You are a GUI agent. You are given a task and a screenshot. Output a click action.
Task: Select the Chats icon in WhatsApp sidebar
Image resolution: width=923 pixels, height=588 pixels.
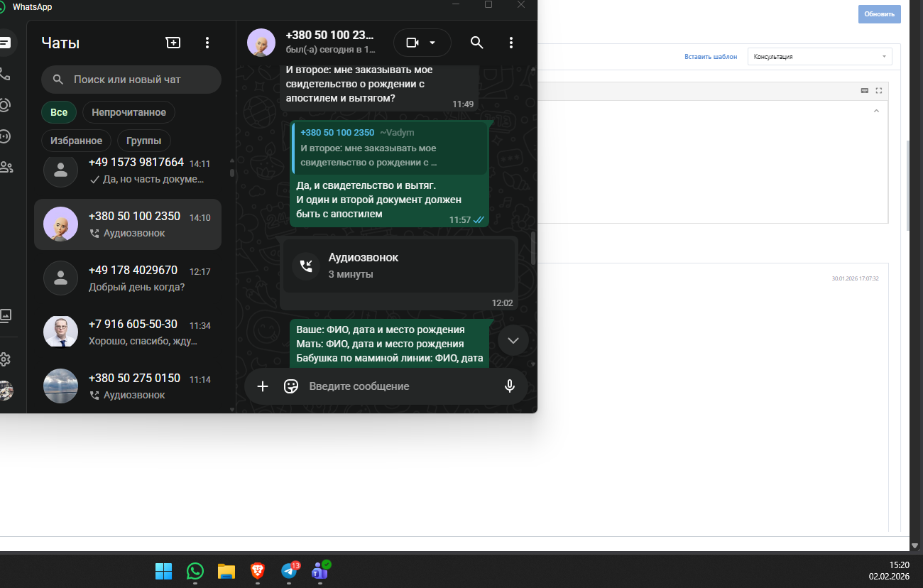pos(5,43)
